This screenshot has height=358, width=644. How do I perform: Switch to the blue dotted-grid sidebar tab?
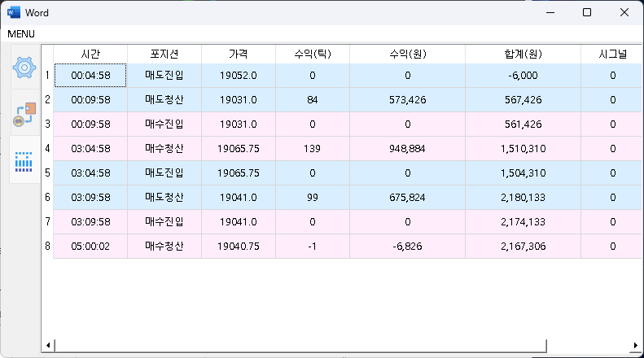24,161
